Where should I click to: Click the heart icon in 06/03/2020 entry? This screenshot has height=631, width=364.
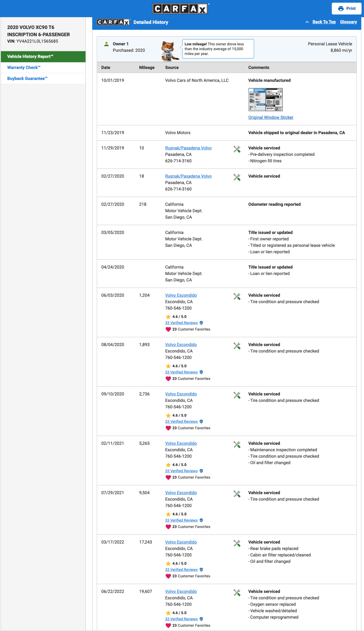coord(168,329)
